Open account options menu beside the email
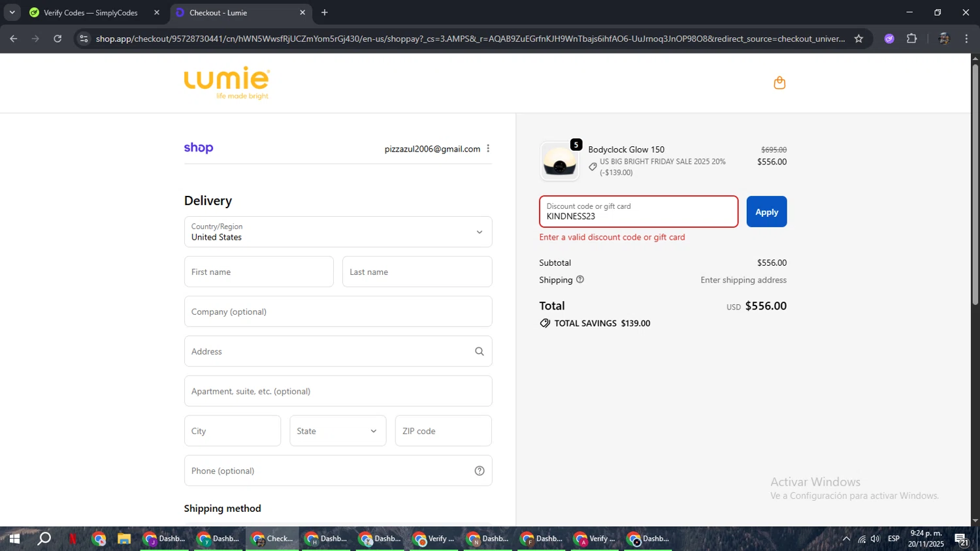Screen dimensions: 980x551 tap(488, 149)
